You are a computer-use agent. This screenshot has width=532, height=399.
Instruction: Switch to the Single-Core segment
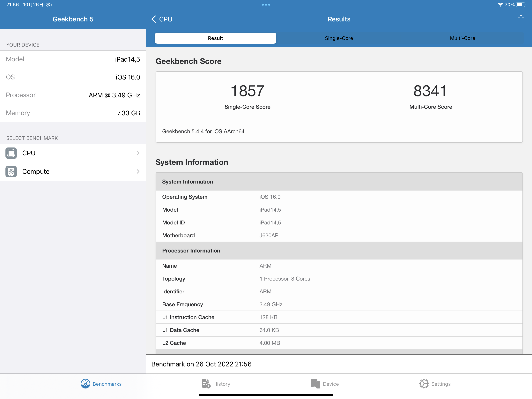tap(339, 38)
